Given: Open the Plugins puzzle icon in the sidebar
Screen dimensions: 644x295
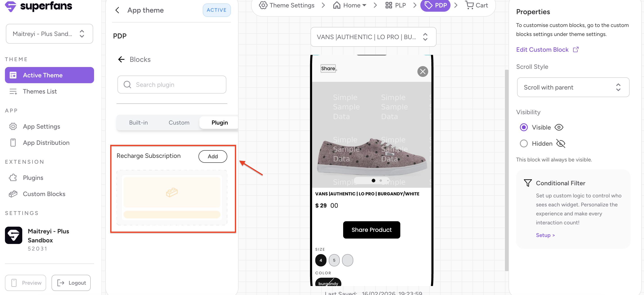Looking at the screenshot, I should pos(13,178).
